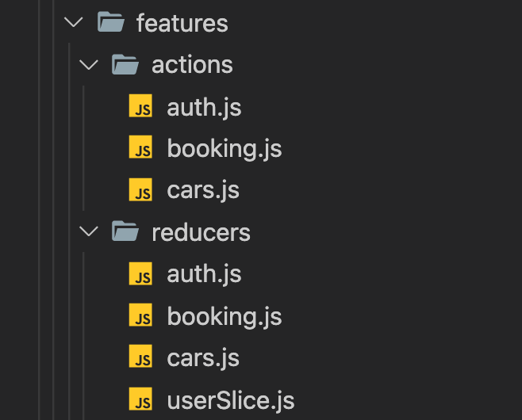This screenshot has height=420, width=522.
Task: Click the JS icon beside userSlice.js
Action: tap(140, 400)
